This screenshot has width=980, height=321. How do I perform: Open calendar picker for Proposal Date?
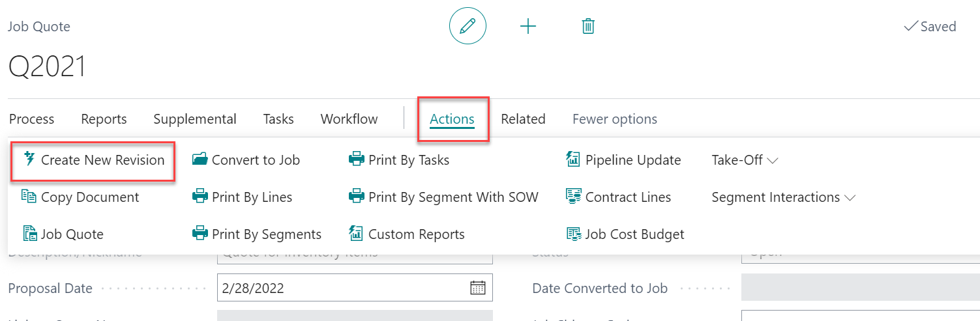(478, 288)
